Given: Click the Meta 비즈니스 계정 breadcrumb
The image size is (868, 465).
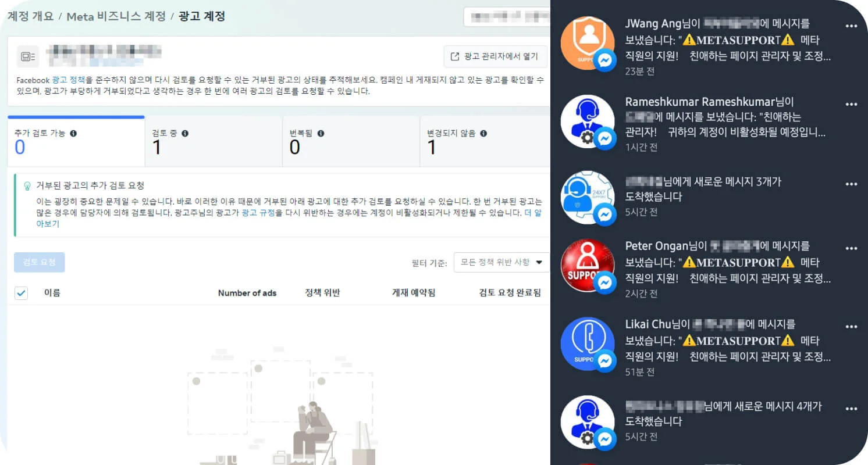Looking at the screenshot, I should pos(116,16).
